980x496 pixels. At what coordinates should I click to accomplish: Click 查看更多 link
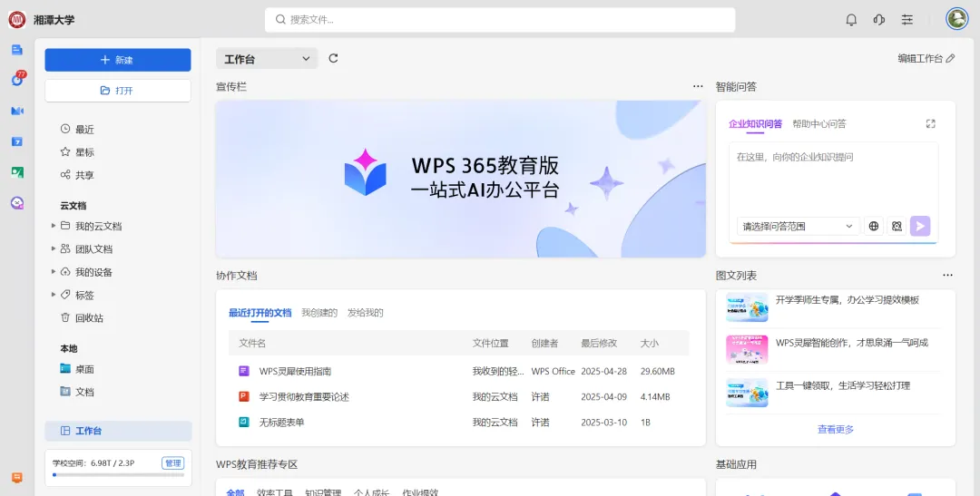tap(836, 429)
